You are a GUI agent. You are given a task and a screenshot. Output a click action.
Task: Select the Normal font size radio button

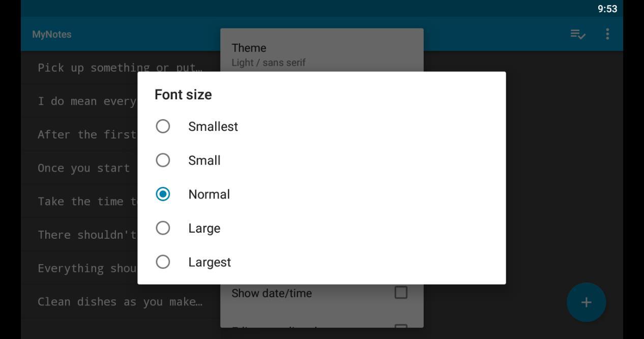(x=163, y=194)
